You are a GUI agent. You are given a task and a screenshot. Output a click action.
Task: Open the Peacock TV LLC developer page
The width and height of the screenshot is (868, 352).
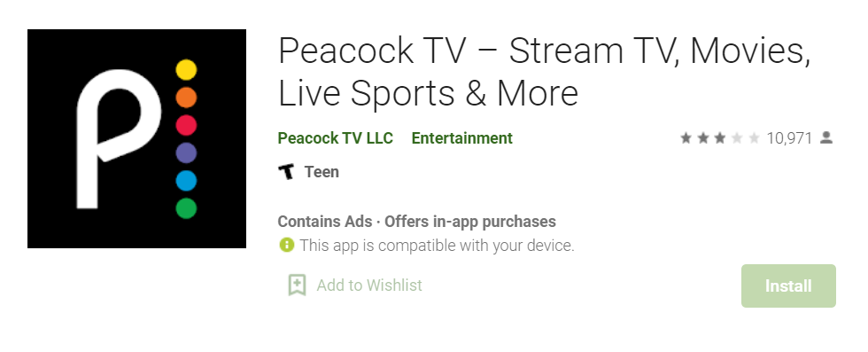(336, 138)
